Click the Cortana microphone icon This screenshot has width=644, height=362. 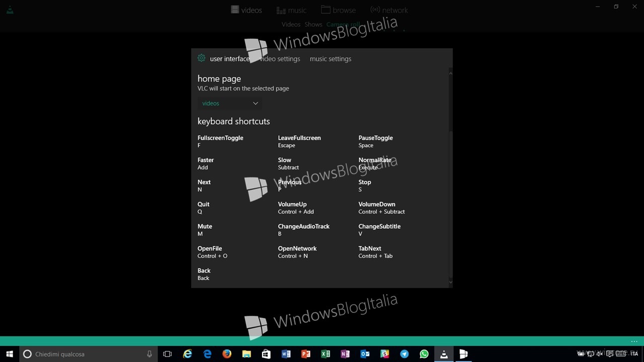point(149,354)
